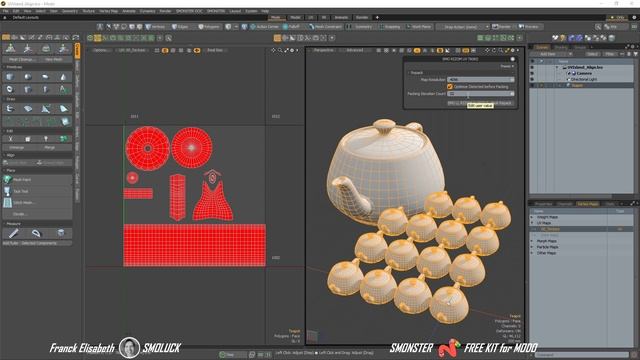Open the Vertex Maps panel tab
640x360 pixels.
pyautogui.click(x=587, y=204)
